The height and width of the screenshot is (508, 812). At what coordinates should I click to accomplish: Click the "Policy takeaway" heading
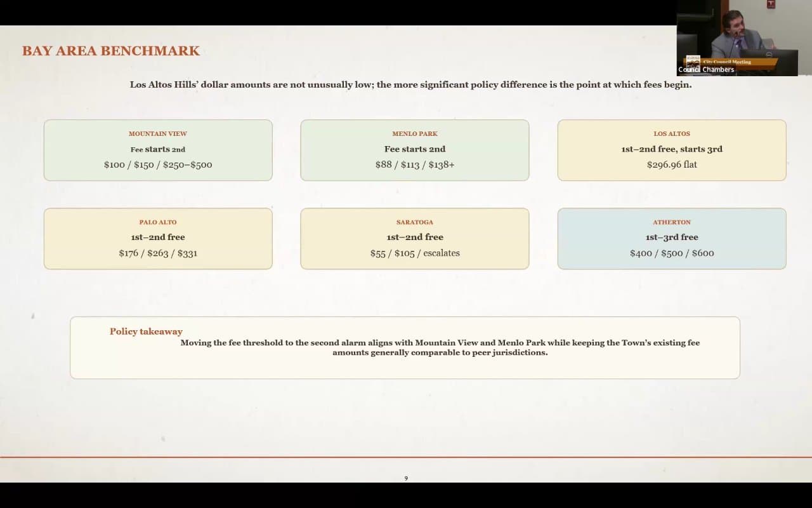pyautogui.click(x=146, y=331)
